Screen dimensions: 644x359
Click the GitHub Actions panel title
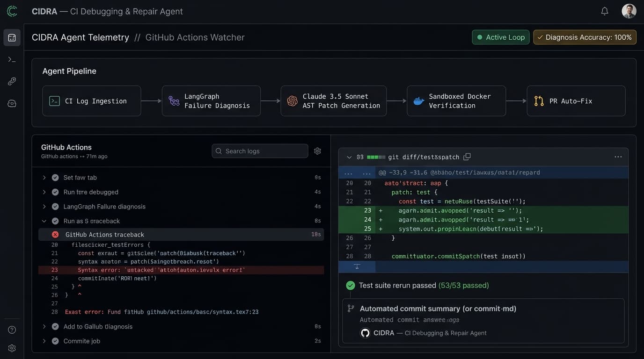pyautogui.click(x=66, y=147)
